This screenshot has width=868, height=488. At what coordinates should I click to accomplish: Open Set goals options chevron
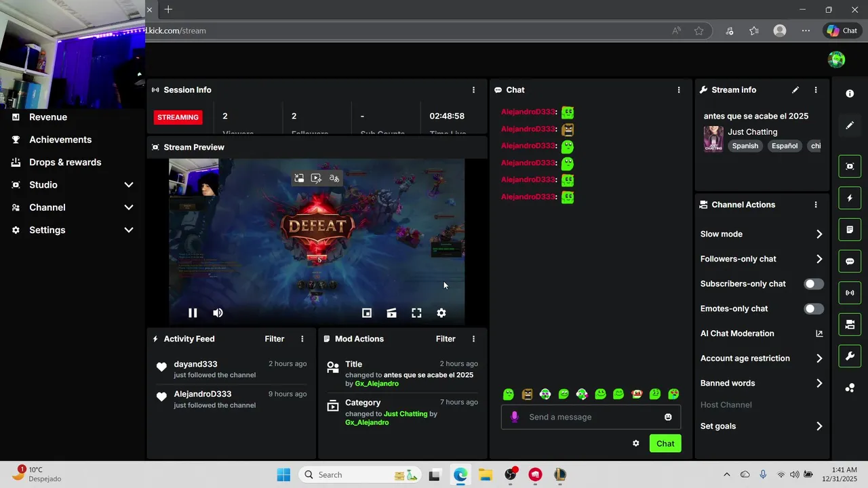819,426
